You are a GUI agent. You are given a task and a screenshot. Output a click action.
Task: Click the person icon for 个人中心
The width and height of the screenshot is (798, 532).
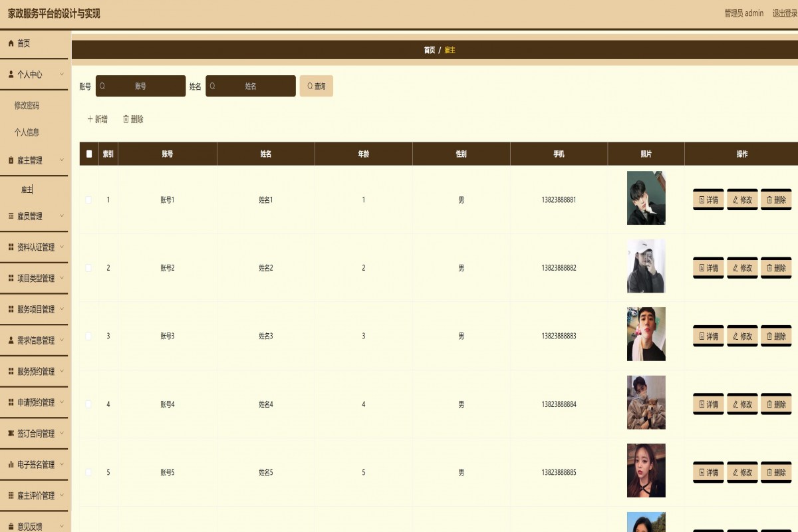point(11,74)
